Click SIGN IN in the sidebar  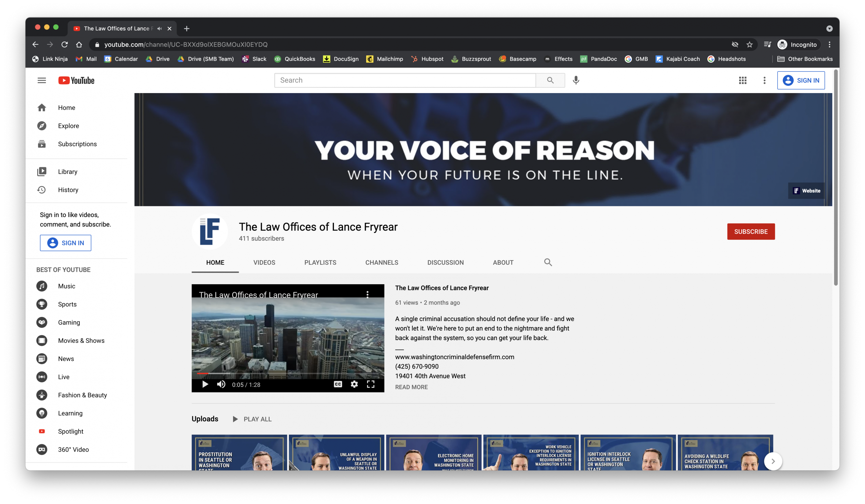pos(65,243)
